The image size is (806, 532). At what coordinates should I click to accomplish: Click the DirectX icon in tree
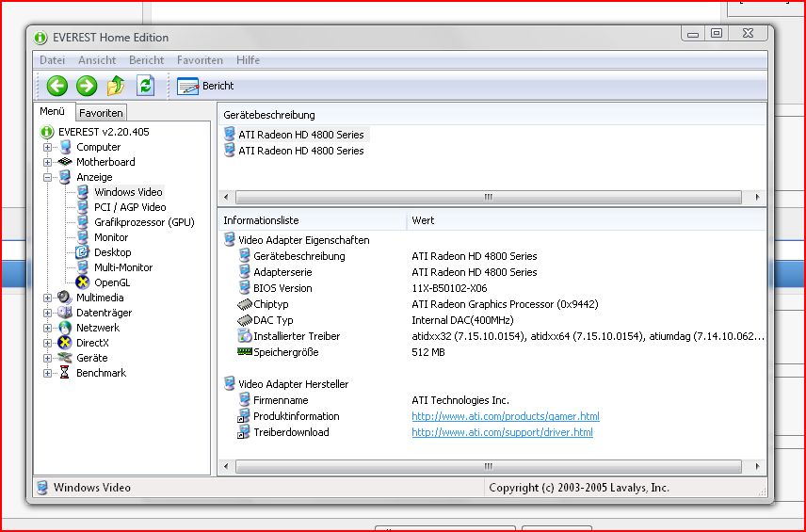click(x=65, y=343)
